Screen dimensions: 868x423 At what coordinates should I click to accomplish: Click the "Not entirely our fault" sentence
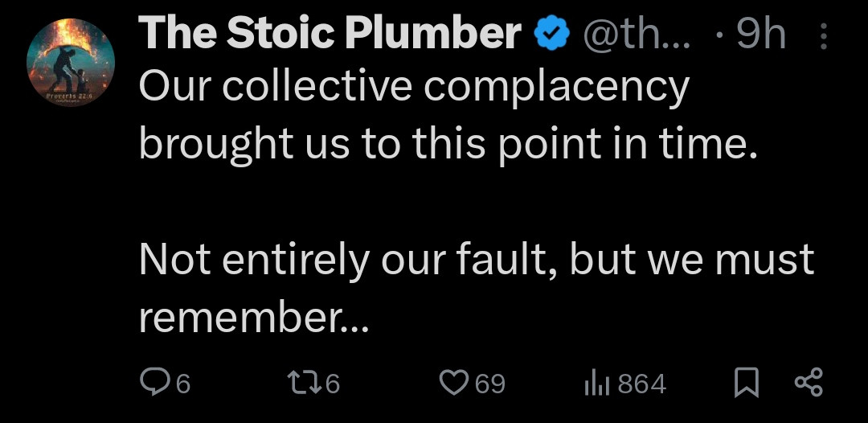tap(477, 261)
